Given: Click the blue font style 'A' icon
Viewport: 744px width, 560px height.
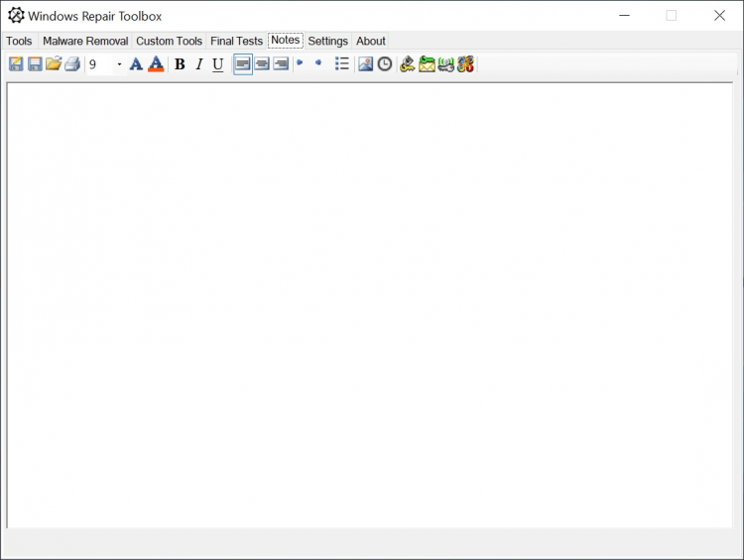Looking at the screenshot, I should pos(136,64).
